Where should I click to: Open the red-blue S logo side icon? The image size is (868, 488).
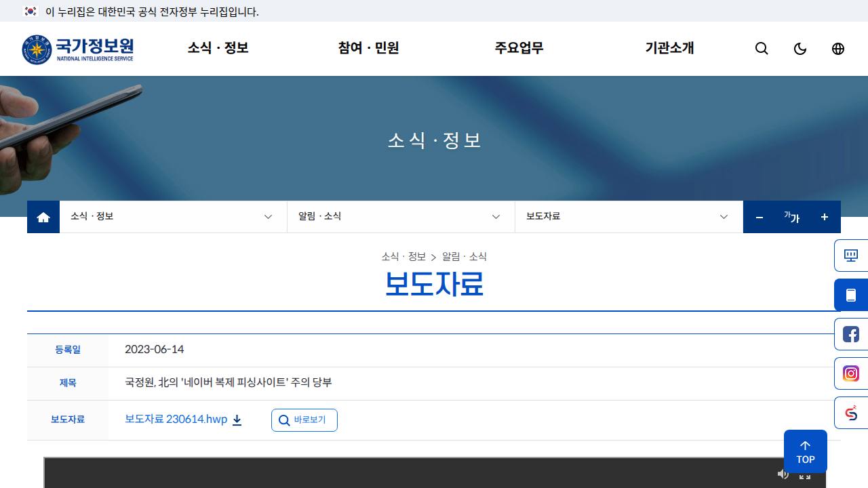click(x=851, y=413)
